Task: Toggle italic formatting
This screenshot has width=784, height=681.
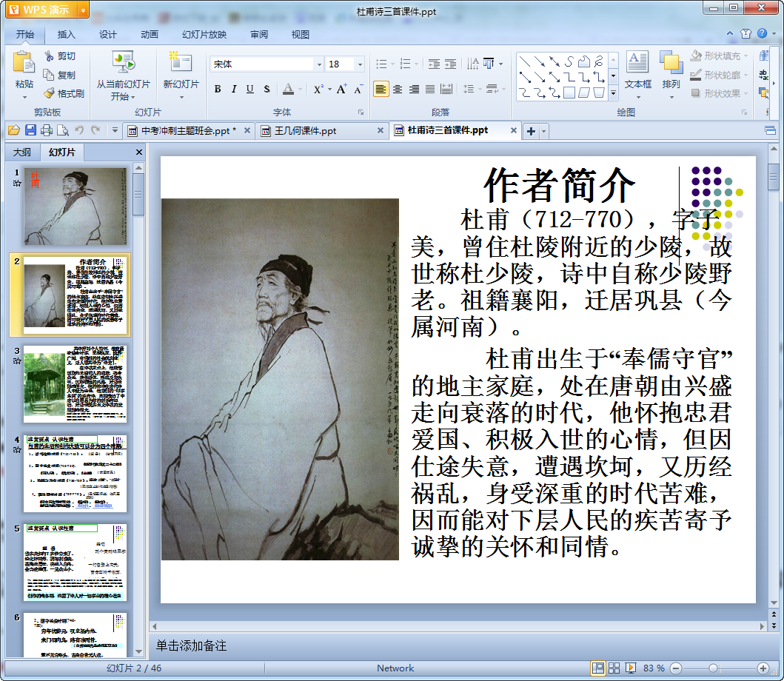Action: [234, 89]
